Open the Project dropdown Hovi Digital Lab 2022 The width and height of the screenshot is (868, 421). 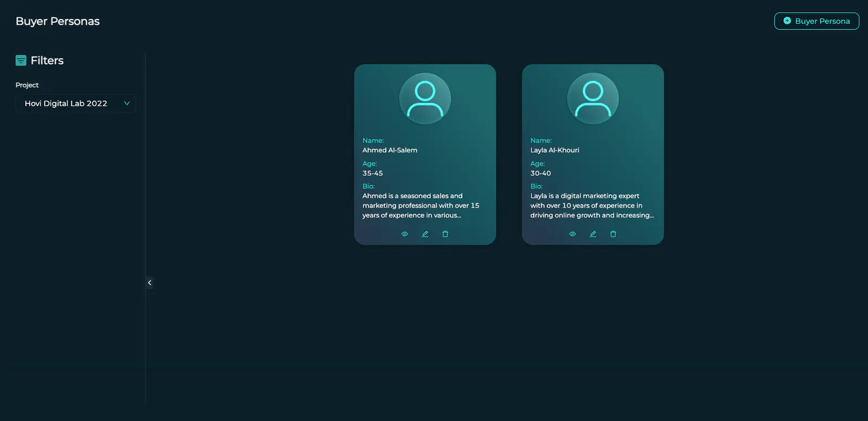[75, 103]
